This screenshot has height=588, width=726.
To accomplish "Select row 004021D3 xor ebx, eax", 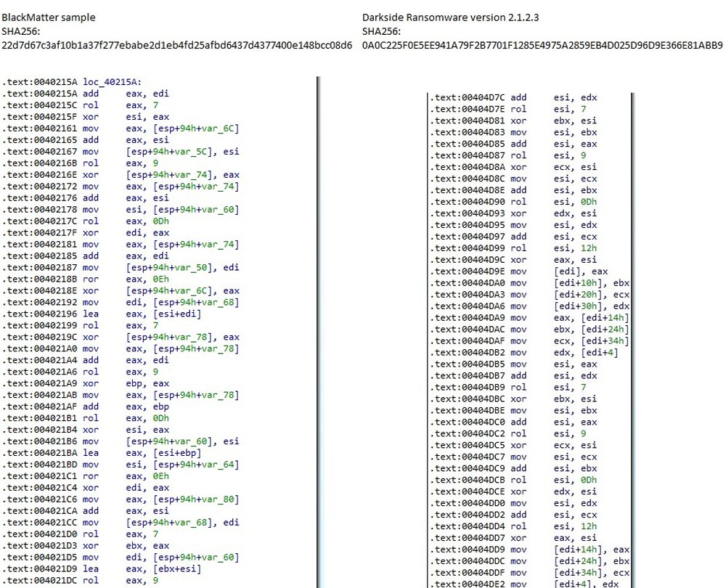I will point(86,545).
